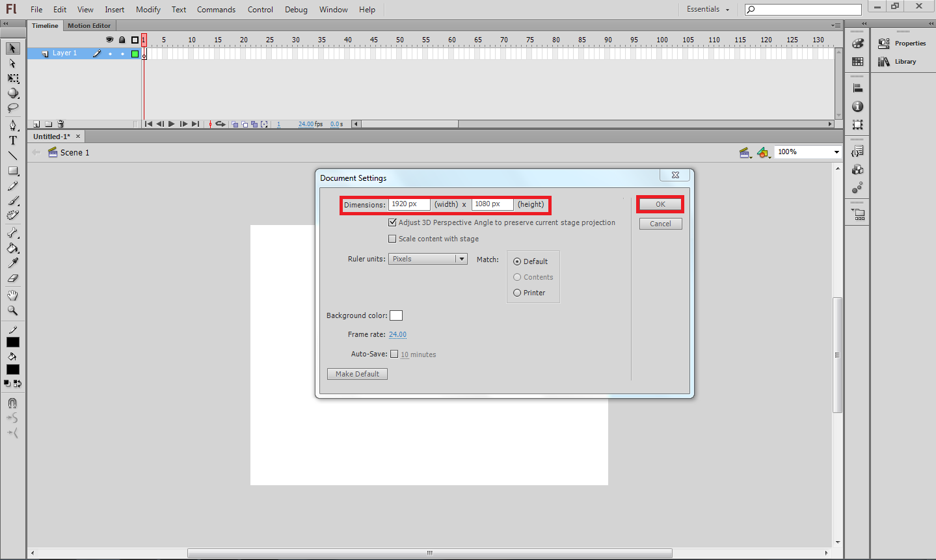Open the Swatches panel icon
Viewport: 936px width, 560px height.
(x=857, y=61)
